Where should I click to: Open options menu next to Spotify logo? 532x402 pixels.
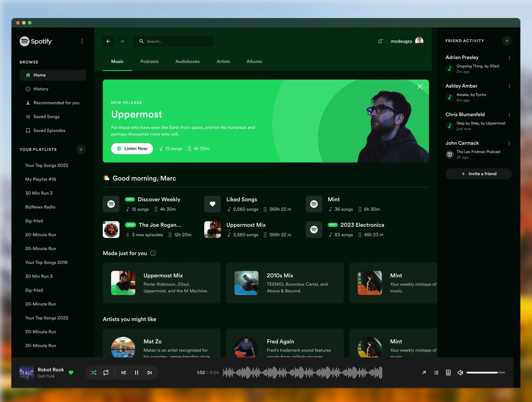point(82,41)
